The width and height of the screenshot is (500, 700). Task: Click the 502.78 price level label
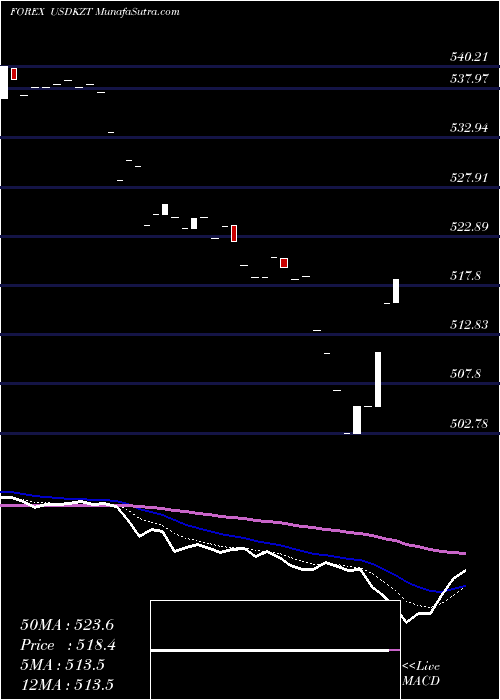pyautogui.click(x=469, y=423)
